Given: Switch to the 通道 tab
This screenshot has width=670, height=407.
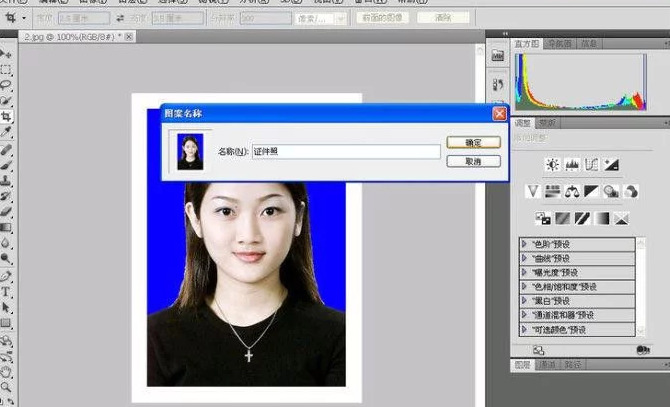Looking at the screenshot, I should 547,364.
